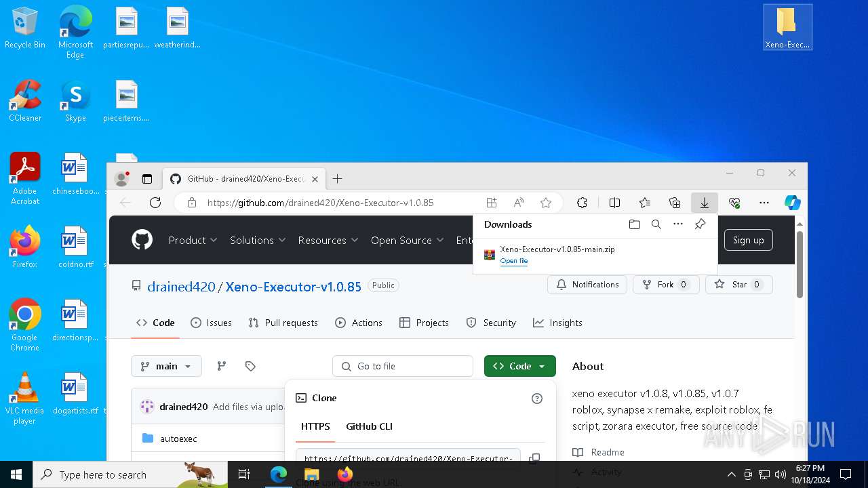Open File Explorer from taskbar
868x488 pixels.
pos(312,474)
